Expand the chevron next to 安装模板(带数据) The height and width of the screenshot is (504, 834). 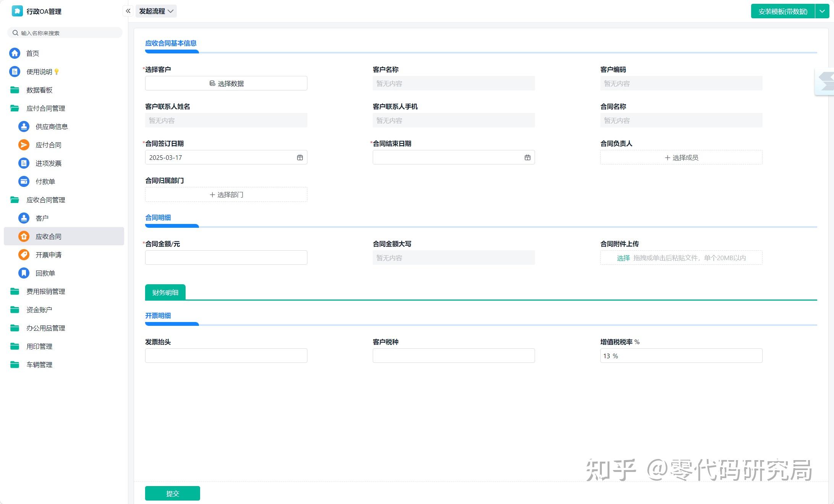click(823, 11)
